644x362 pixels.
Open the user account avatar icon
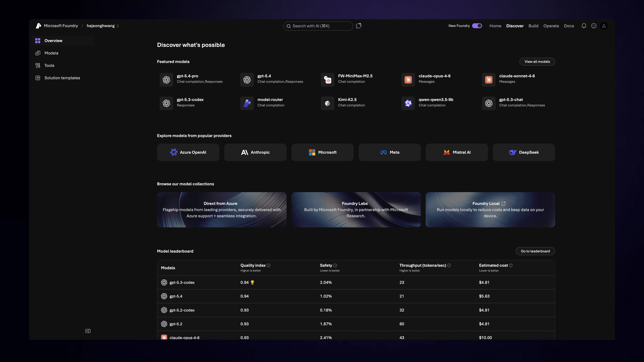coord(604,26)
